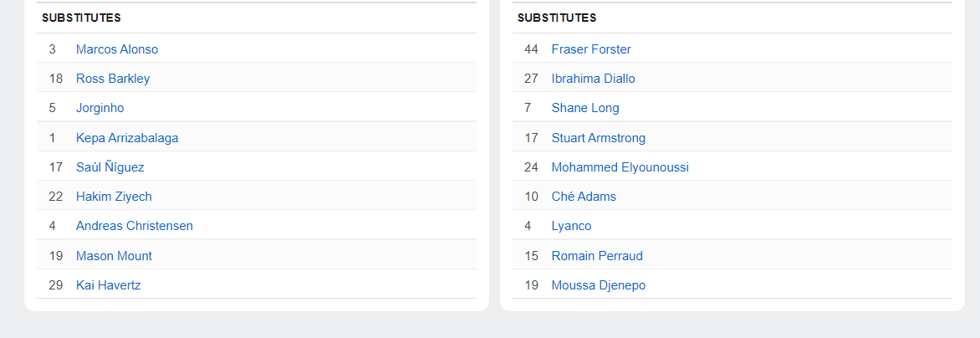
Task: Select Jorginho from Chelsea substitutes
Action: coord(100,108)
